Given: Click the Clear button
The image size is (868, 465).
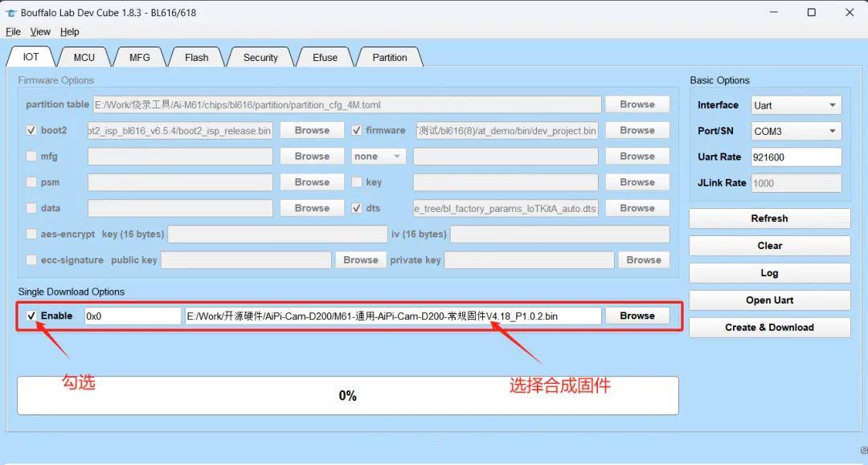Looking at the screenshot, I should click(x=769, y=246).
